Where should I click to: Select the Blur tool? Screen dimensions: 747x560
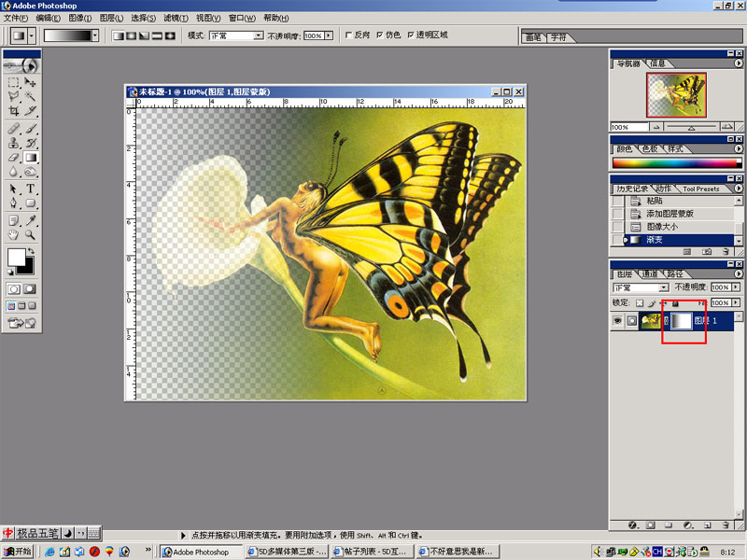[x=14, y=171]
